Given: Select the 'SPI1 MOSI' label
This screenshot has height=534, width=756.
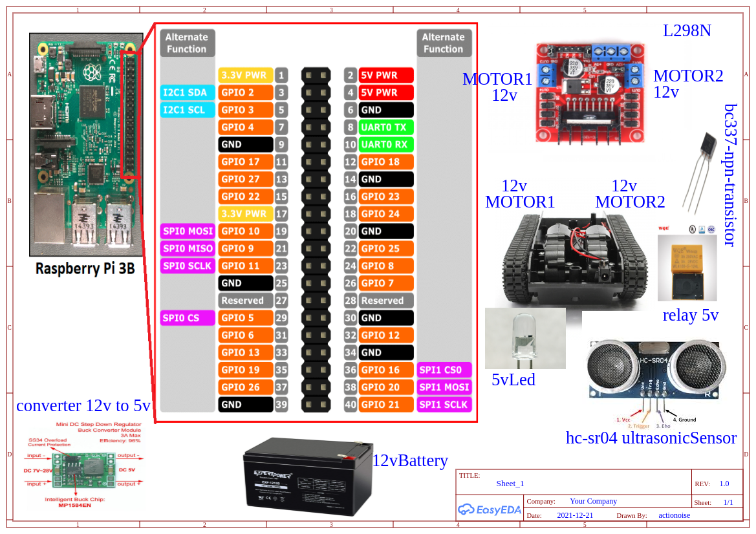Looking at the screenshot, I should 444,387.
